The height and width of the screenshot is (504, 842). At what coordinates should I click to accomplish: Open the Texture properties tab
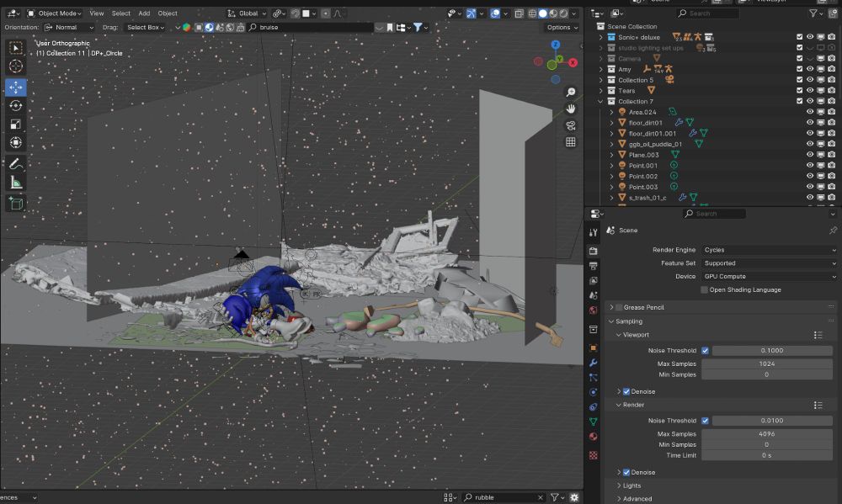pos(594,455)
